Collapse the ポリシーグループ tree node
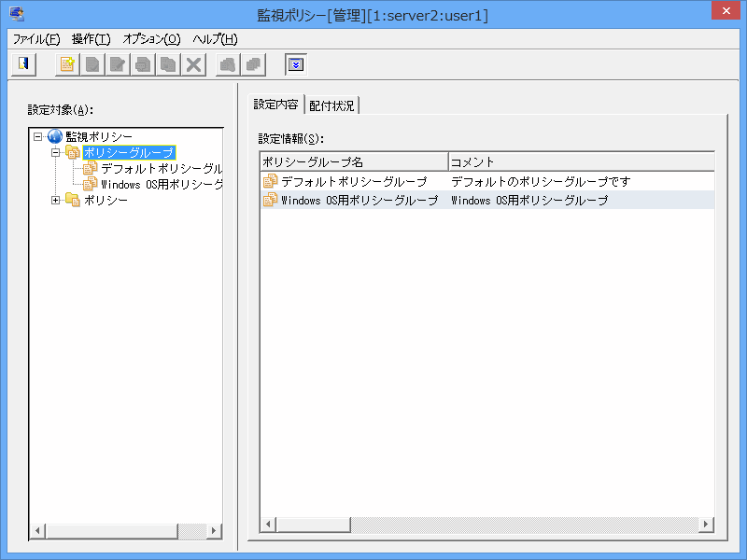The height and width of the screenshot is (560, 747). click(x=56, y=153)
